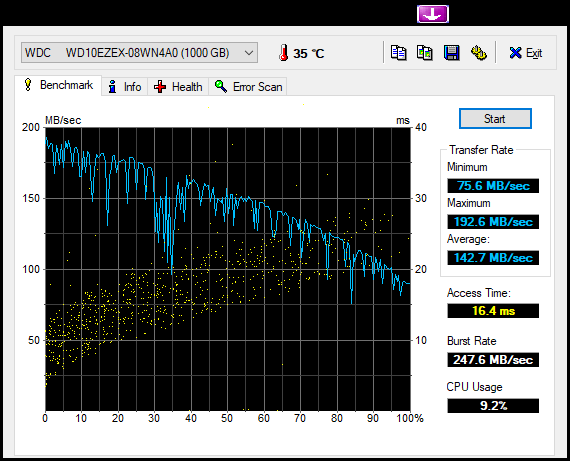
Task: Click the blue X Exit icon
Action: (515, 53)
